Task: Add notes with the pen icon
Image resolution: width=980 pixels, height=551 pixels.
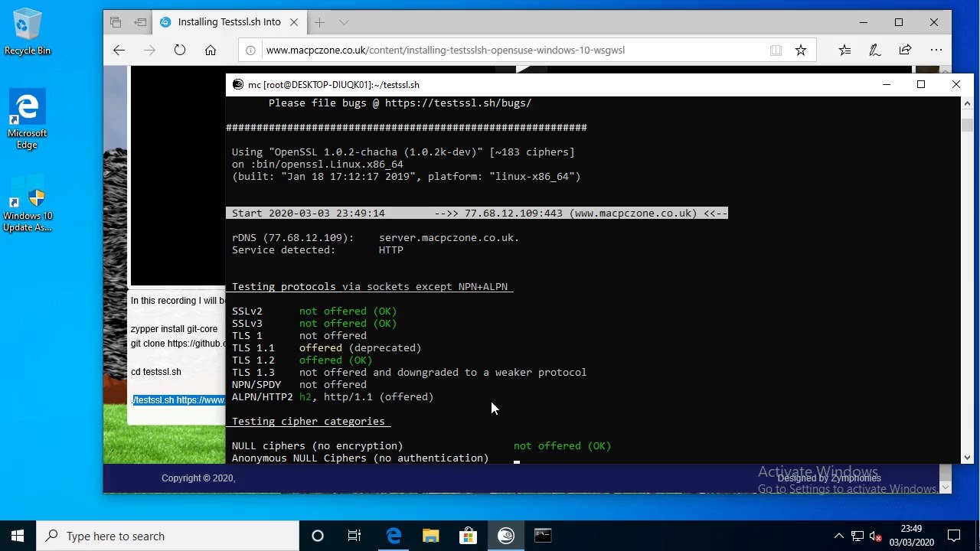Action: [874, 50]
